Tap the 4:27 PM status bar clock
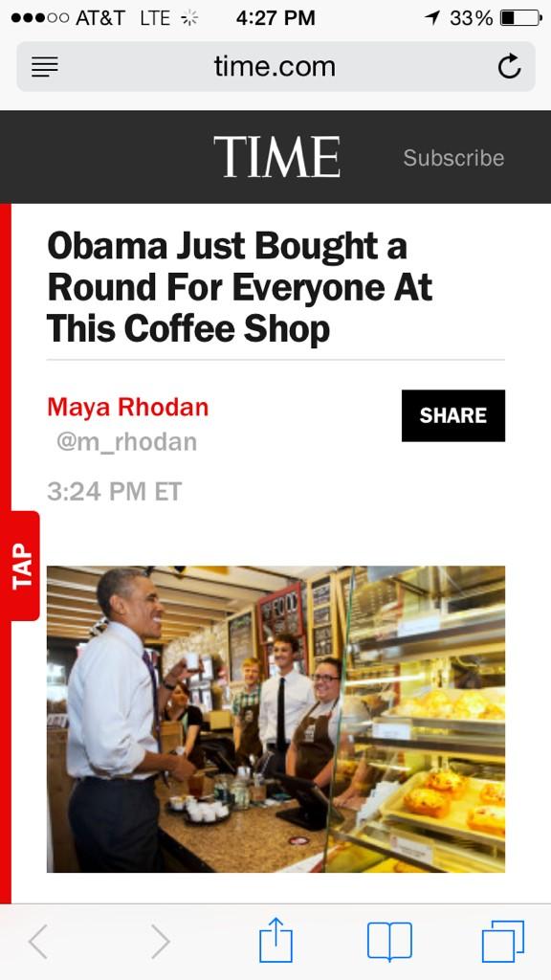This screenshot has width=551, height=980. (x=275, y=18)
